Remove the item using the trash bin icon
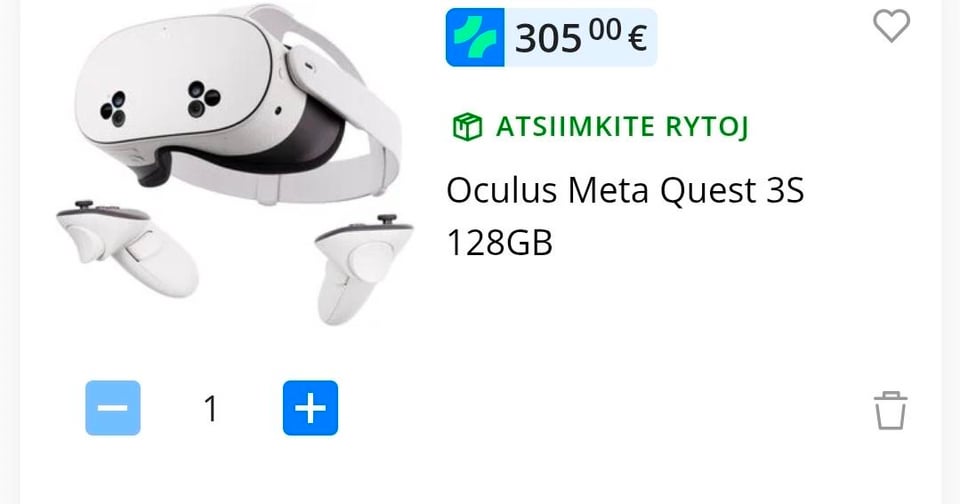The width and height of the screenshot is (960, 504). tap(890, 410)
